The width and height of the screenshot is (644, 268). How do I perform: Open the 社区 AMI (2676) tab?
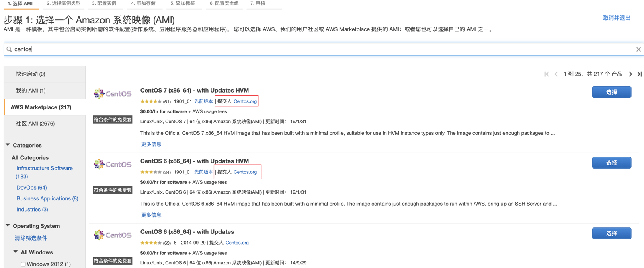[x=35, y=124]
